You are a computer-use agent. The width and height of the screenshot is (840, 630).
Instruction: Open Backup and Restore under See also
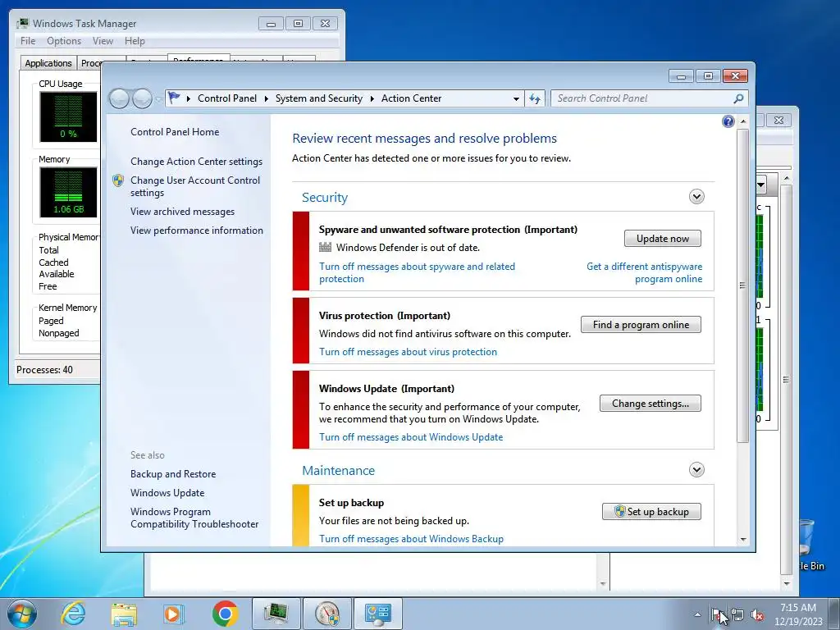(173, 473)
